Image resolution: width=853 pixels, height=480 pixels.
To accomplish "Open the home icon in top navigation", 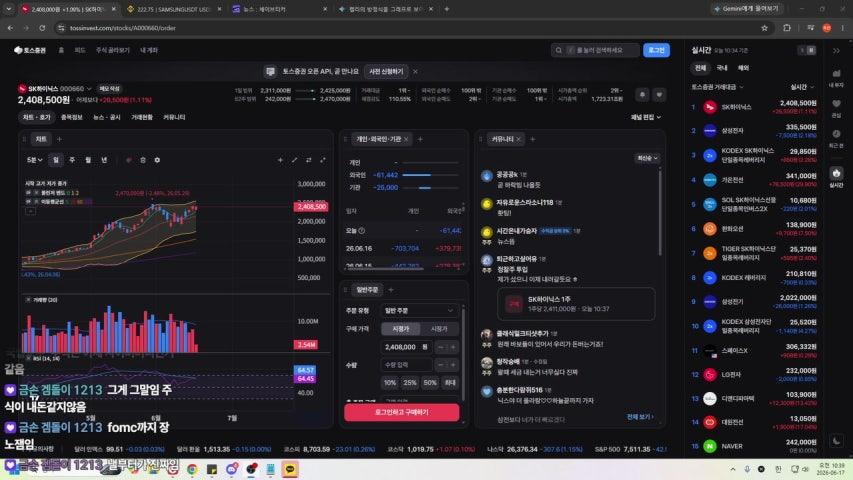I will tap(61, 50).
